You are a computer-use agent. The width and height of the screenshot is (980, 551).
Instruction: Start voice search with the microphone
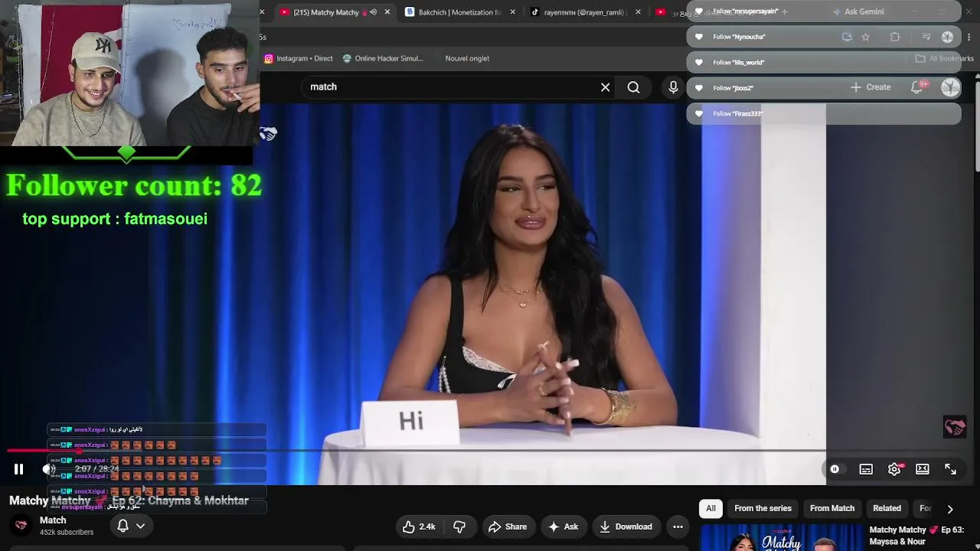coord(673,87)
